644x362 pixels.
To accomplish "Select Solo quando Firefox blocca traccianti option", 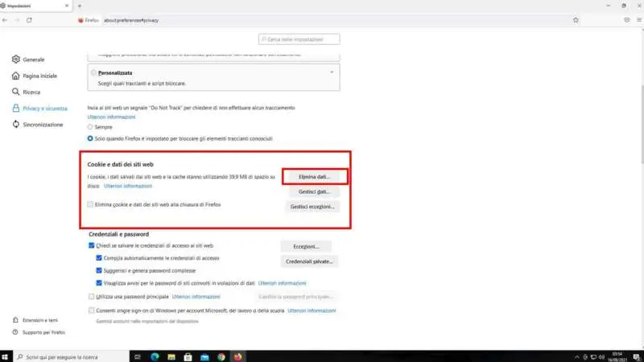I will (x=90, y=138).
